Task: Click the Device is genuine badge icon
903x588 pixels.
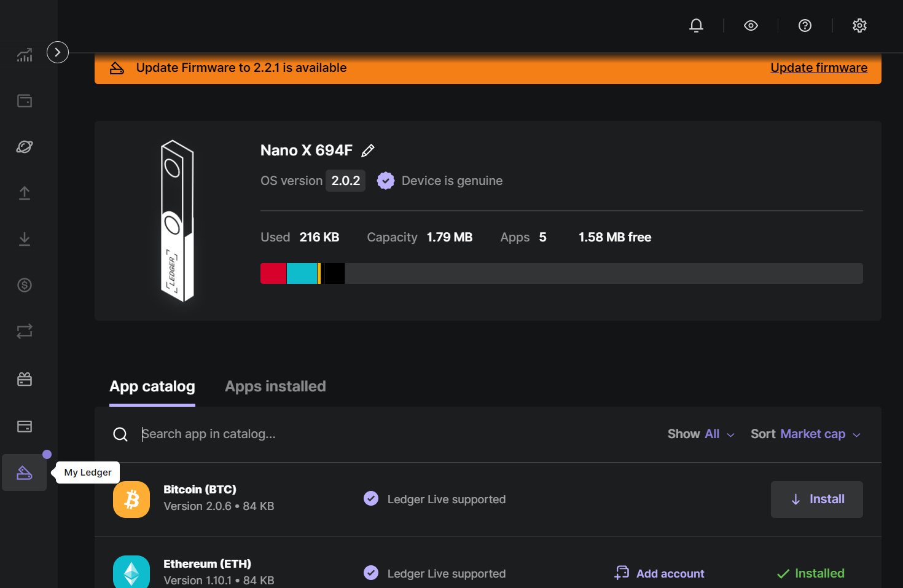Action: click(x=386, y=181)
